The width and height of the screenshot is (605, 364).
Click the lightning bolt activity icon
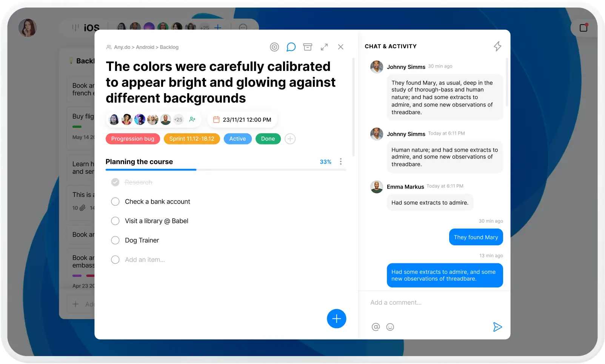click(x=497, y=46)
